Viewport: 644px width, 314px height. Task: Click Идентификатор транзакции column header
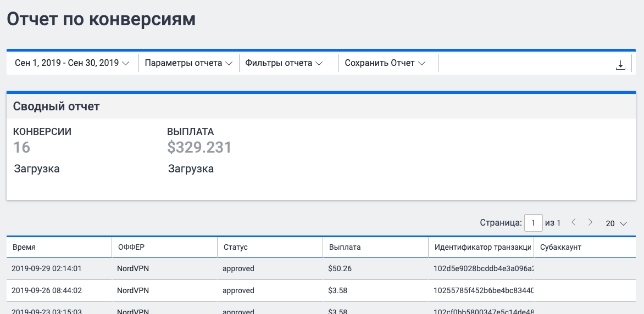click(x=482, y=247)
